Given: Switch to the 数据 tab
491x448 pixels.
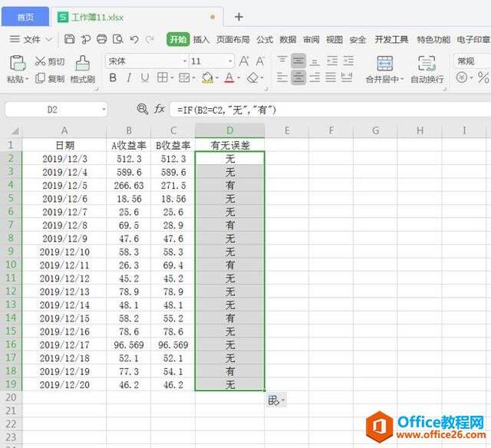Looking at the screenshot, I should tap(288, 40).
